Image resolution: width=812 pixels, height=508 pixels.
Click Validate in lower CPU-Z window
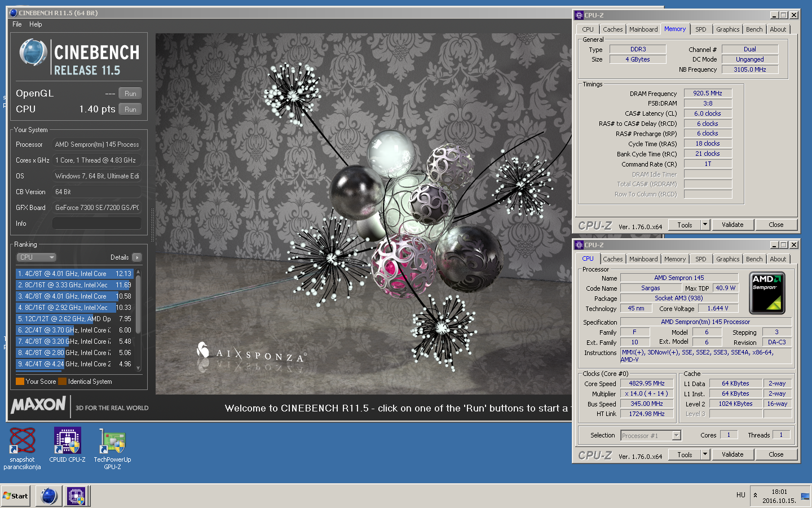(x=732, y=454)
